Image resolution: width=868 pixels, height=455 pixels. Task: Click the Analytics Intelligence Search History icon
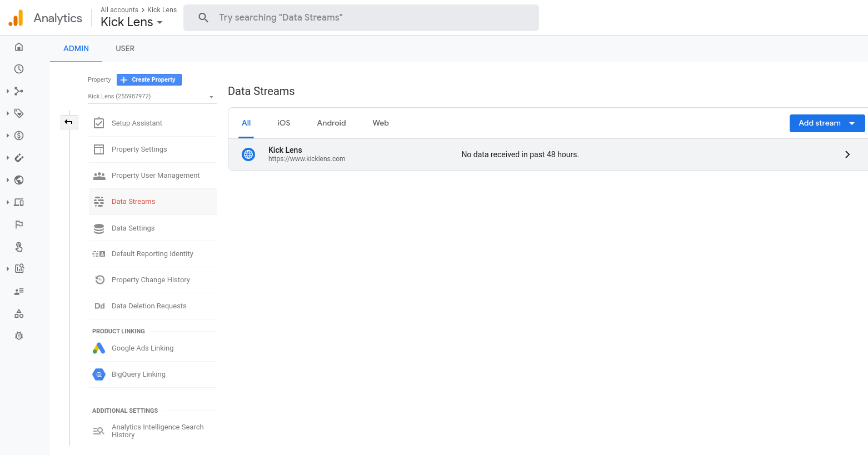99,431
